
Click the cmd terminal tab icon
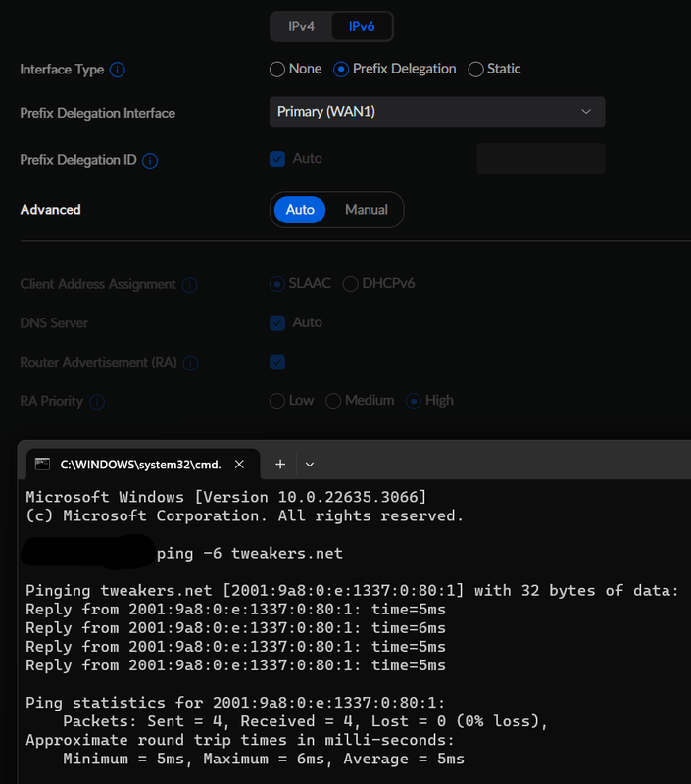42,464
